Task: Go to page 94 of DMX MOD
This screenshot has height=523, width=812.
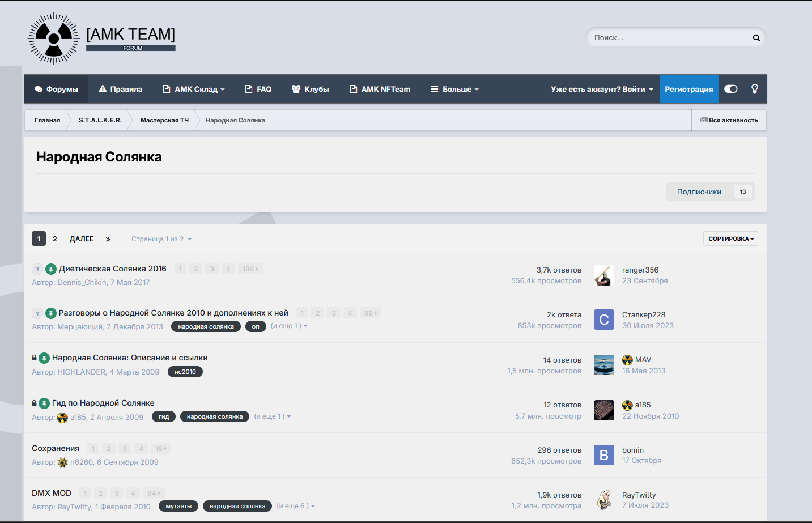Action: pos(153,493)
